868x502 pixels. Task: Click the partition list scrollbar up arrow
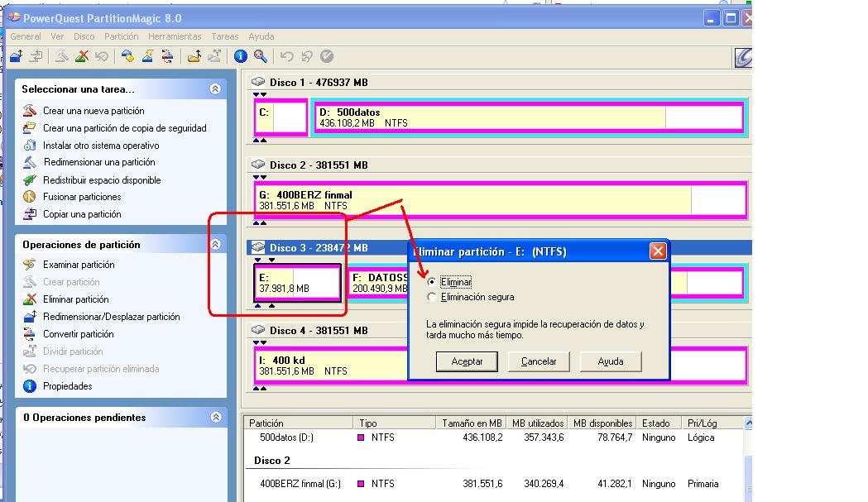[748, 423]
